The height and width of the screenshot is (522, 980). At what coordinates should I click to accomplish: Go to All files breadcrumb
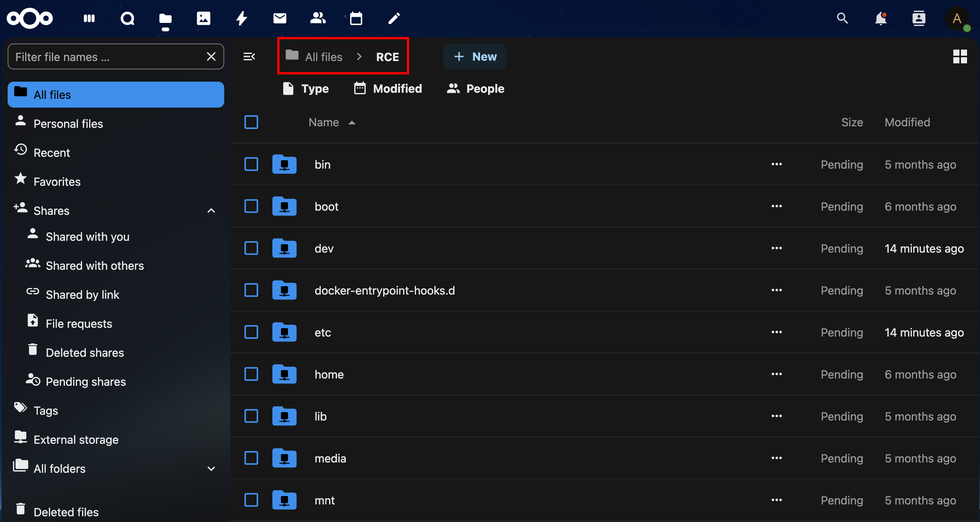[314, 56]
